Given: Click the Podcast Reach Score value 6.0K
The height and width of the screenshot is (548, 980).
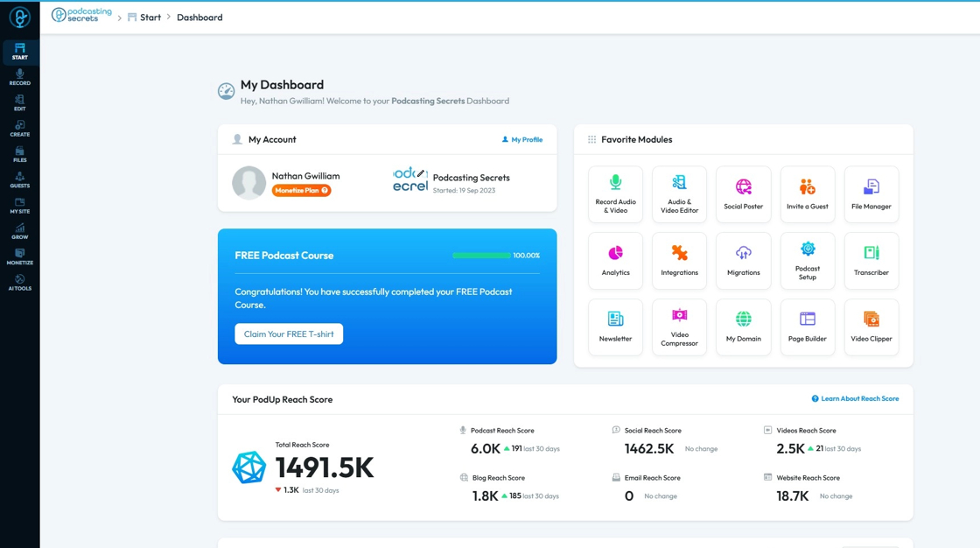Looking at the screenshot, I should click(485, 448).
